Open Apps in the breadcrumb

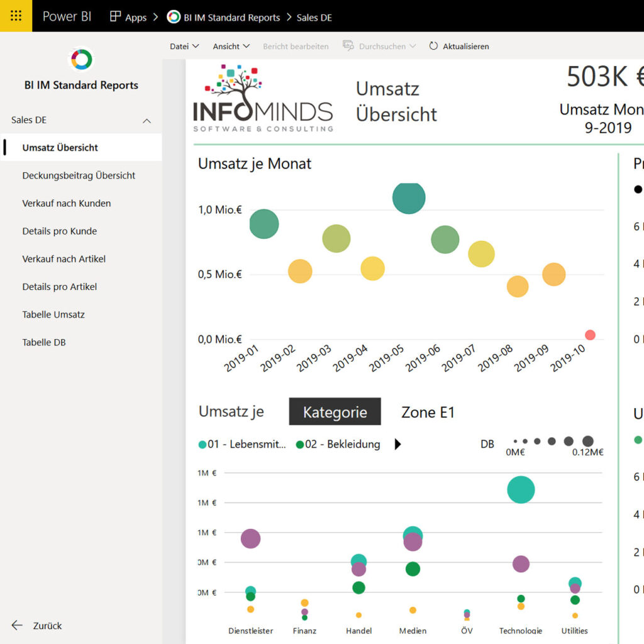click(x=136, y=17)
